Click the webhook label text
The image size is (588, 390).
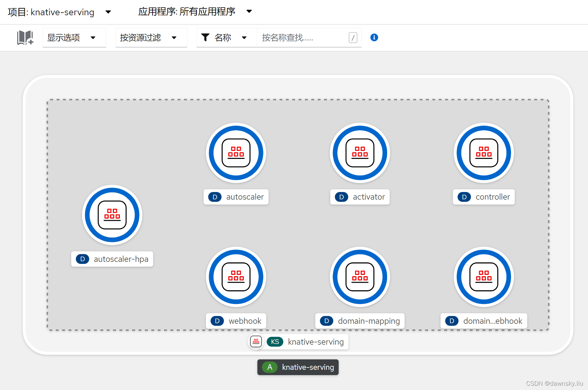click(x=245, y=321)
